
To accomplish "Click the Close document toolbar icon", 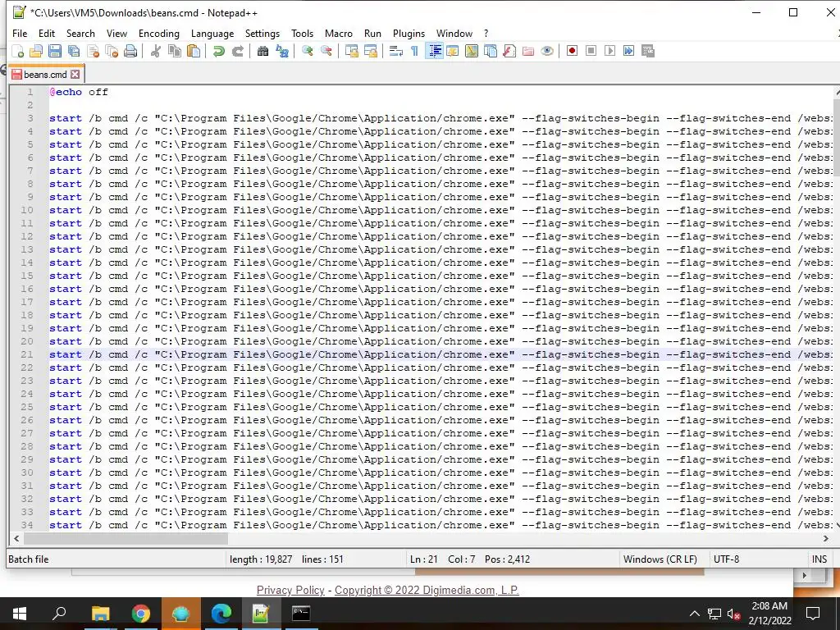I will coord(93,52).
